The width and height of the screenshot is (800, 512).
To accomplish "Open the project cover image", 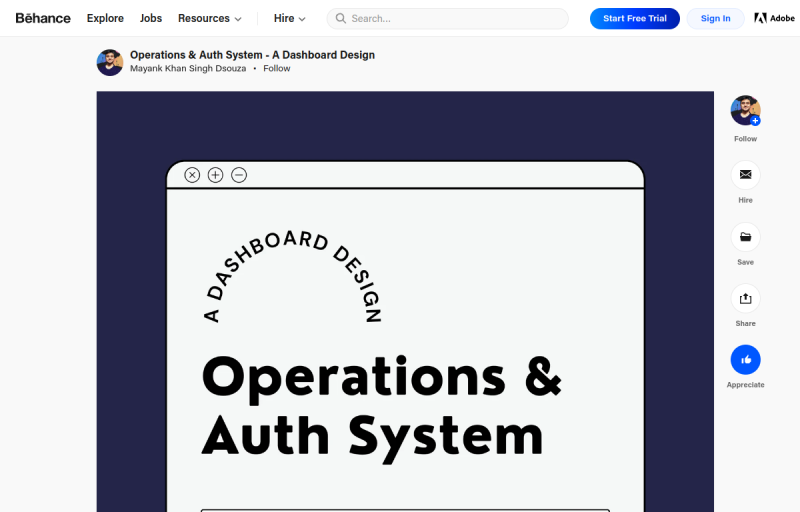I will coord(405,302).
